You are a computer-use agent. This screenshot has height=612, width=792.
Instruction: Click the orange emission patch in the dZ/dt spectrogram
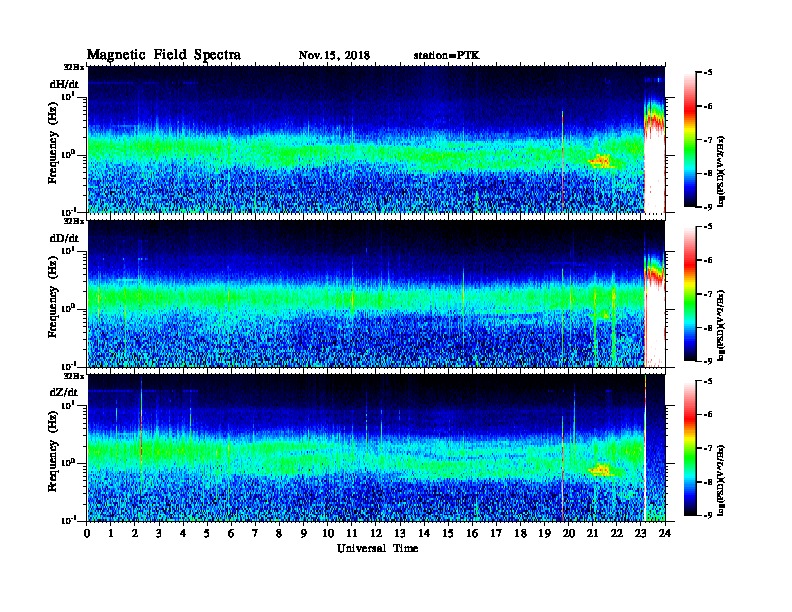pos(601,470)
